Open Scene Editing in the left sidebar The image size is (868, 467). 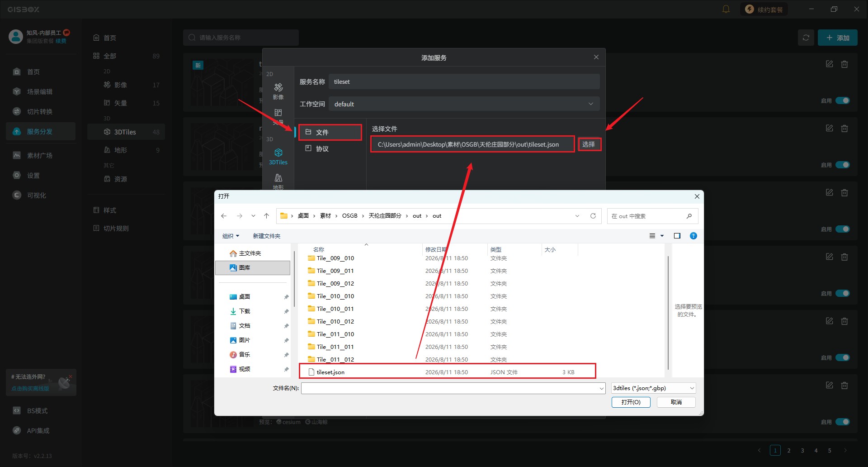40,91
